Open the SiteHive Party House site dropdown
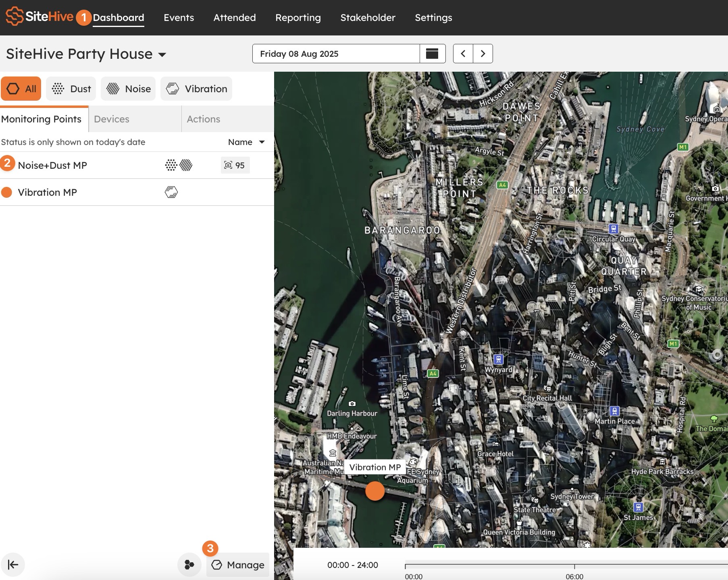Viewport: 728px width, 580px height. (x=86, y=54)
